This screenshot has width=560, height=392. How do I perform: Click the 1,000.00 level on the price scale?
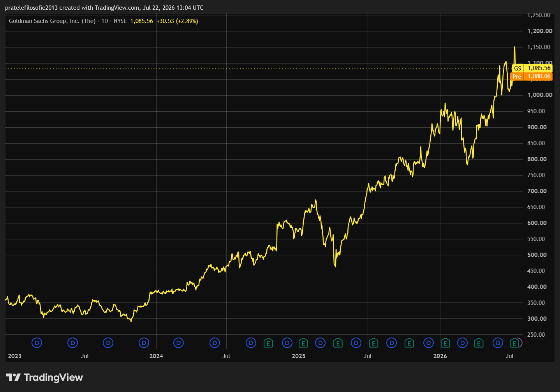[x=540, y=95]
